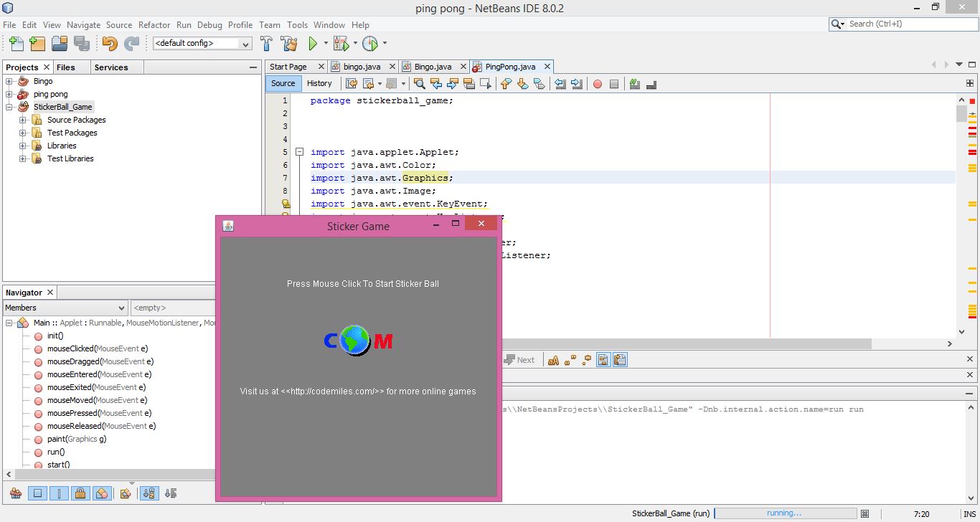The image size is (980, 522).
Task: Toggle Show Inner Classes filter in Navigator
Action: tap(102, 493)
